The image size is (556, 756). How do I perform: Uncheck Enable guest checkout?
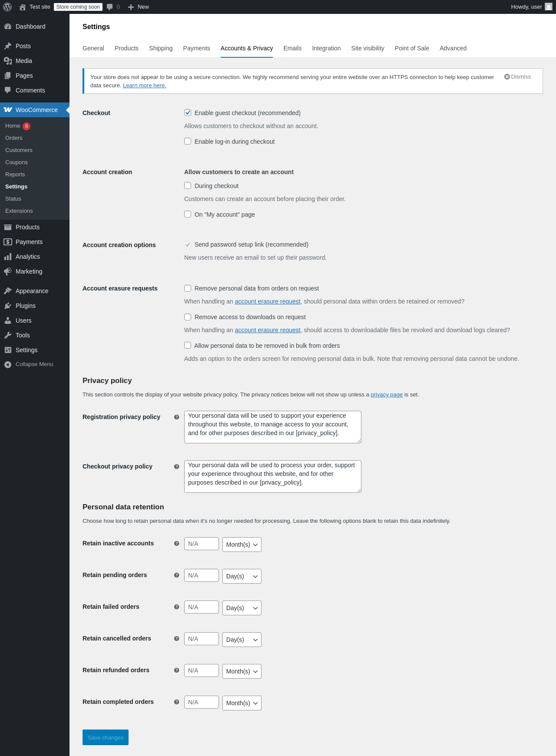(x=188, y=112)
